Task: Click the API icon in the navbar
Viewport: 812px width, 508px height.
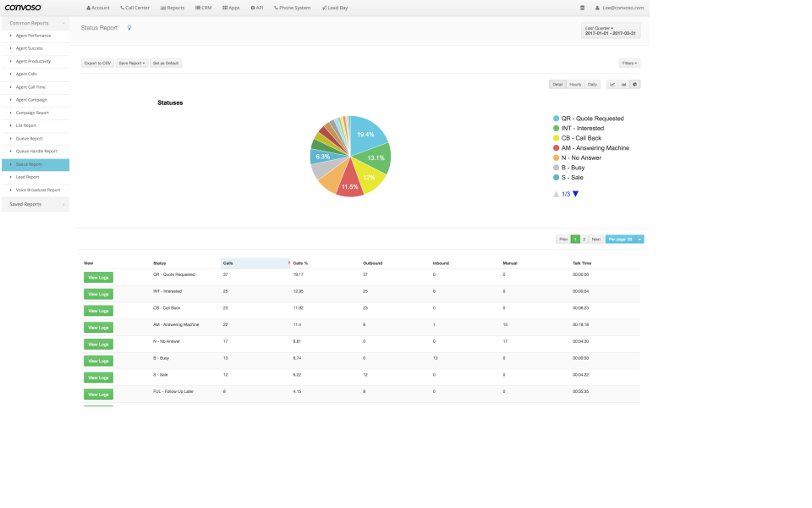Action: (x=255, y=7)
